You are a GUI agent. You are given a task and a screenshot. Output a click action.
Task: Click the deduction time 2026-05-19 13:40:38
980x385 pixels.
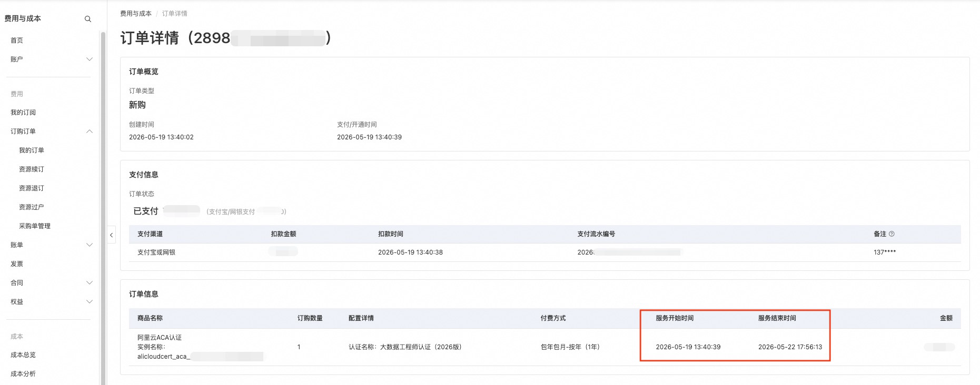(x=410, y=252)
